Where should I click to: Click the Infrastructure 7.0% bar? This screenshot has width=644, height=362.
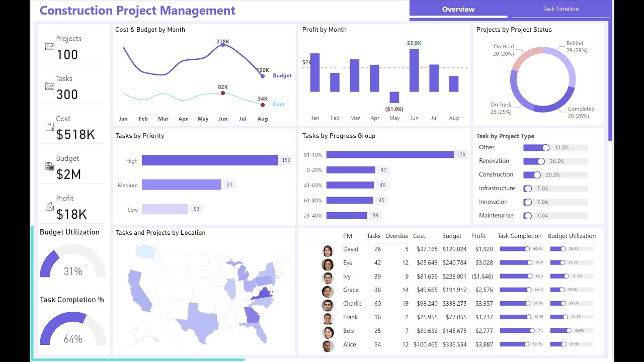tap(555, 189)
